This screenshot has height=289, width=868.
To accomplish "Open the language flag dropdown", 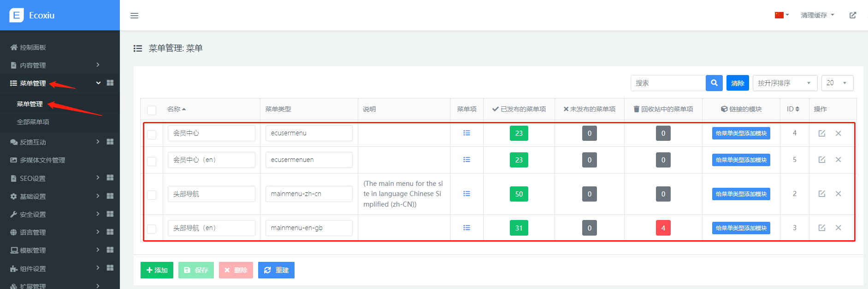I will click(781, 15).
